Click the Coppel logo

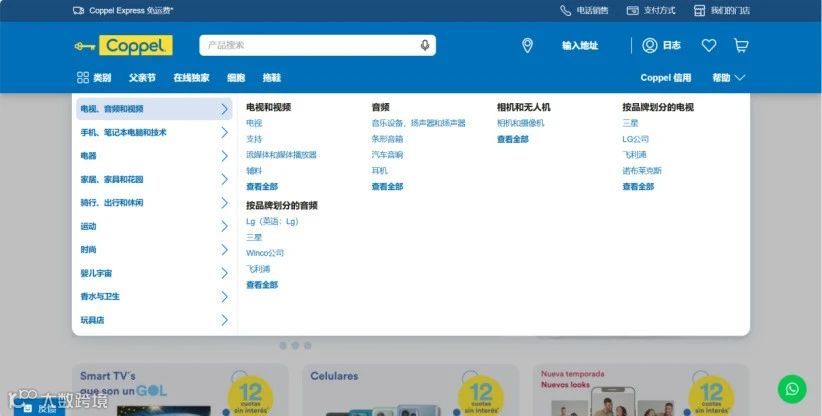click(x=124, y=46)
